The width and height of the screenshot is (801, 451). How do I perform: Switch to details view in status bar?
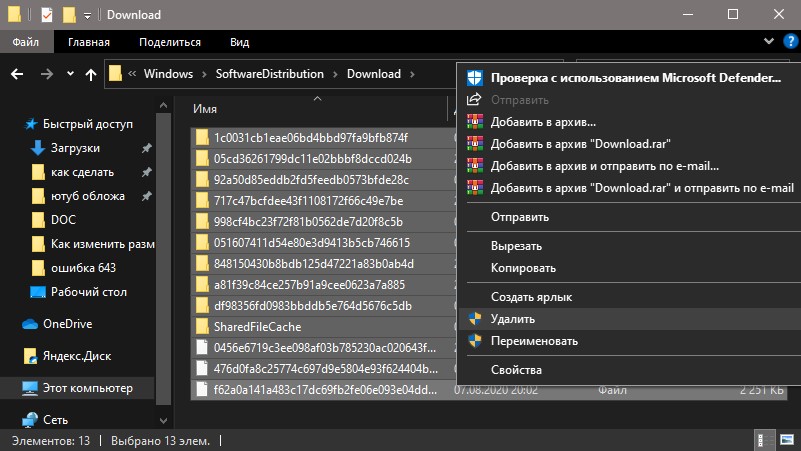[x=763, y=440]
